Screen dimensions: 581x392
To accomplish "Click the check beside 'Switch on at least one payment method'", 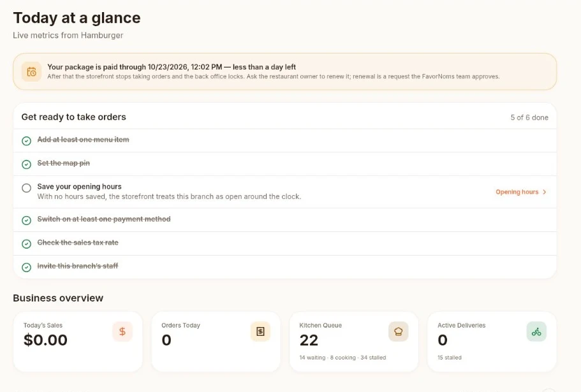I will click(26, 221).
